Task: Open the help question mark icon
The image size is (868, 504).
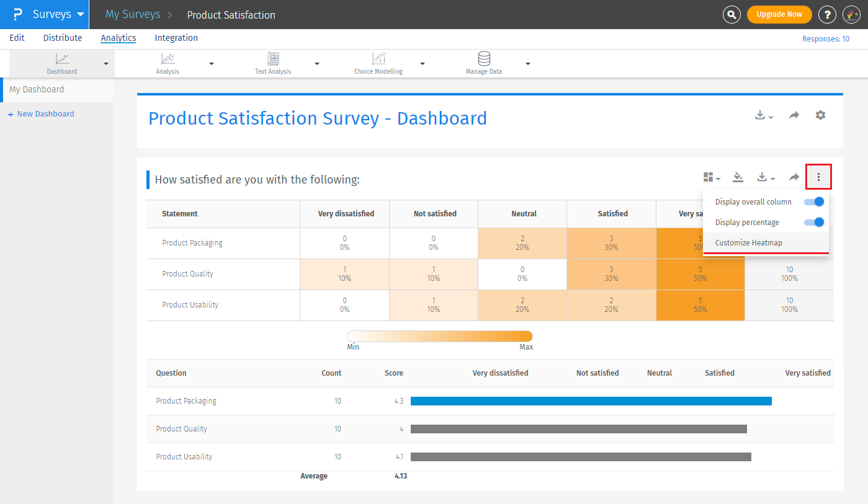Action: pyautogui.click(x=827, y=14)
